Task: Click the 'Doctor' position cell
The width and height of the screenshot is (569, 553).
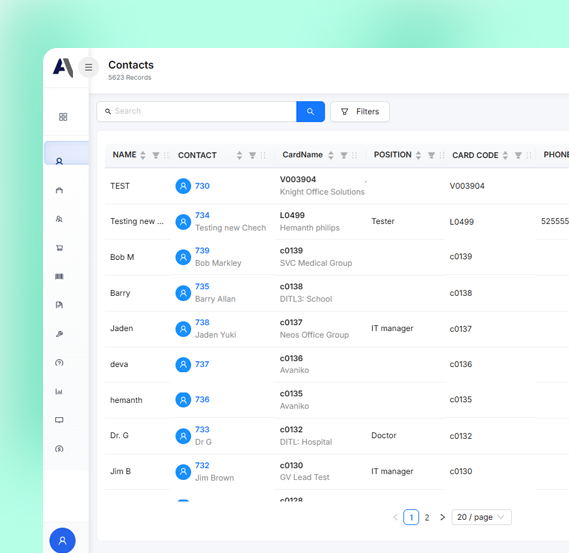Action: pyautogui.click(x=384, y=435)
